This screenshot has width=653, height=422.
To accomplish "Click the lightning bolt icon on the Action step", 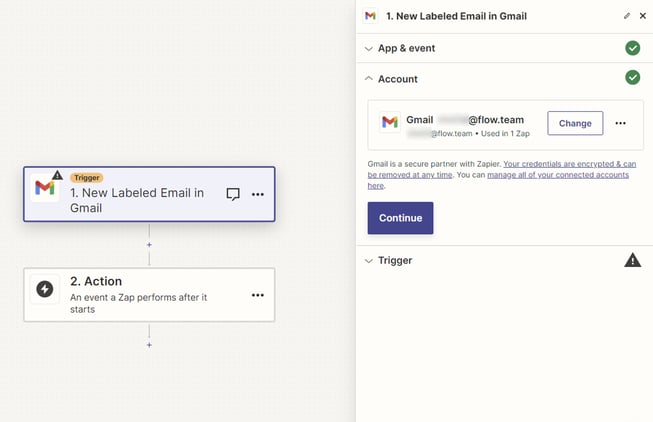I will pos(44,289).
